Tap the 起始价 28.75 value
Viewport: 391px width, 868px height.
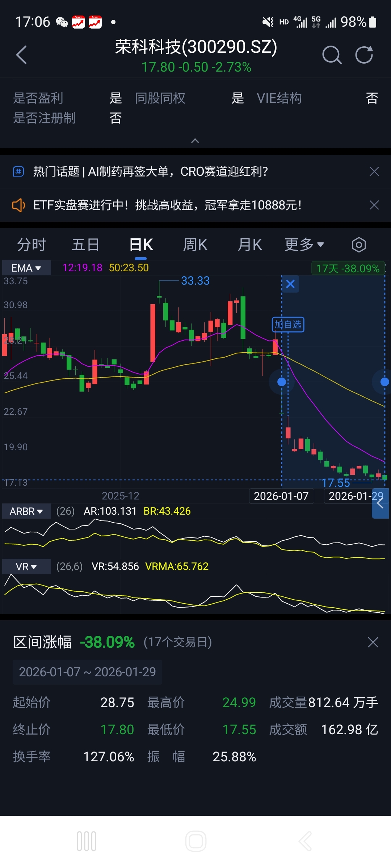click(x=117, y=702)
